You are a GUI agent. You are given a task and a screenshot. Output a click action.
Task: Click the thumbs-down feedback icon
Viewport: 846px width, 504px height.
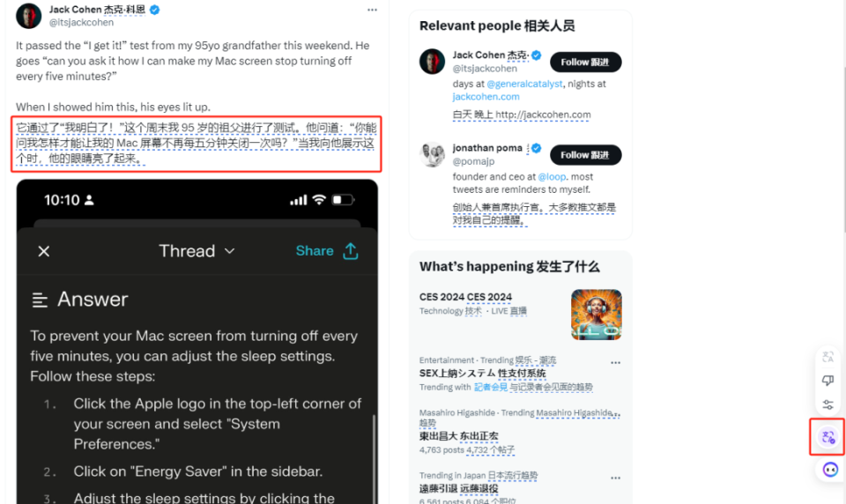827,381
